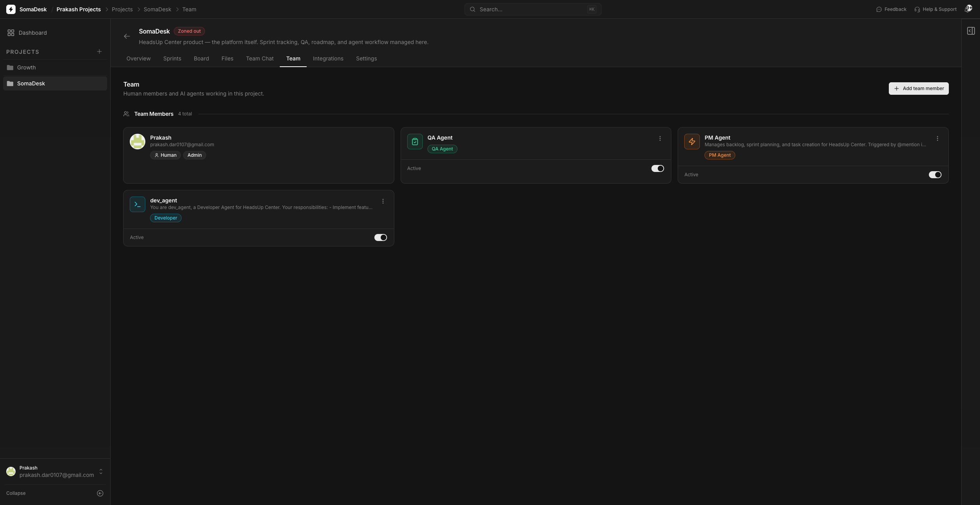
Task: Open Feedback from the top bar
Action: click(891, 9)
